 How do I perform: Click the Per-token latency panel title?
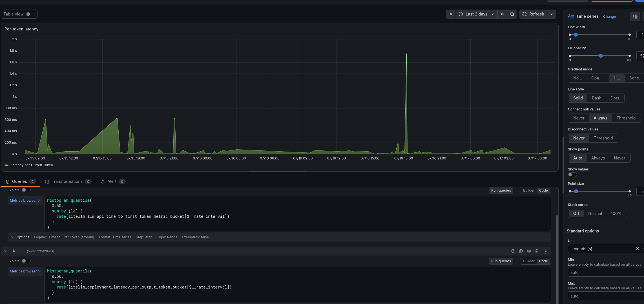[x=21, y=29]
